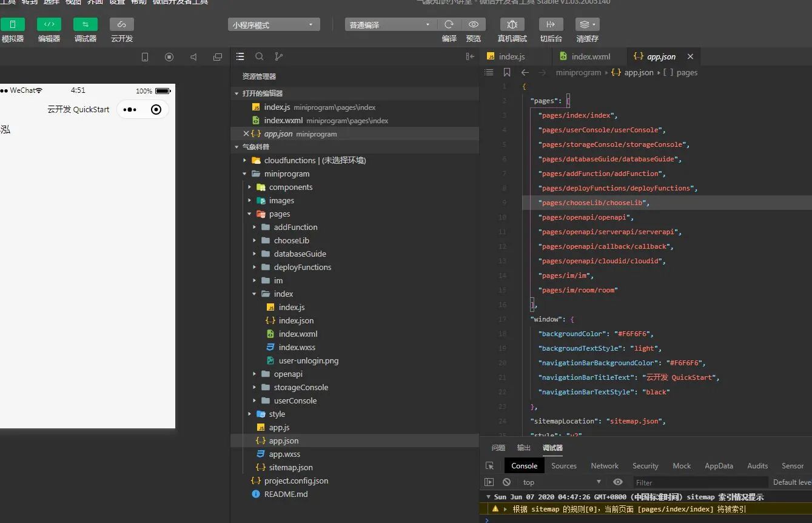
Task: Open README.md file
Action: [x=286, y=494]
